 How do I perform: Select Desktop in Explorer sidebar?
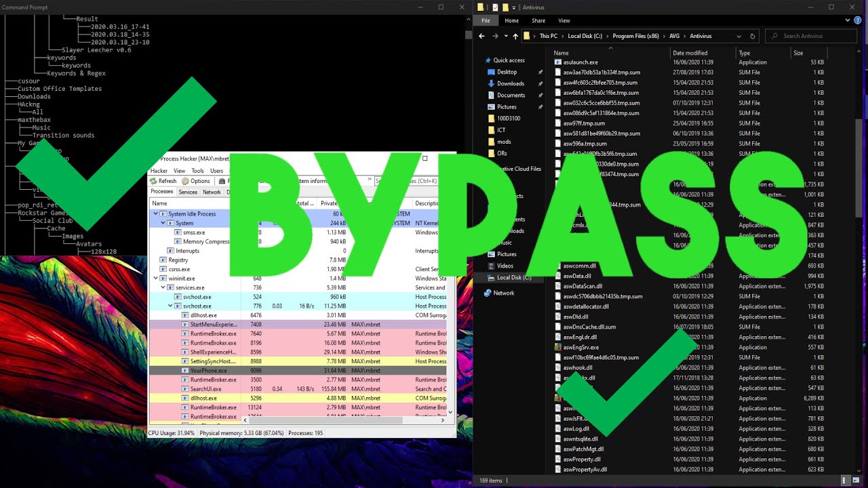[x=507, y=72]
